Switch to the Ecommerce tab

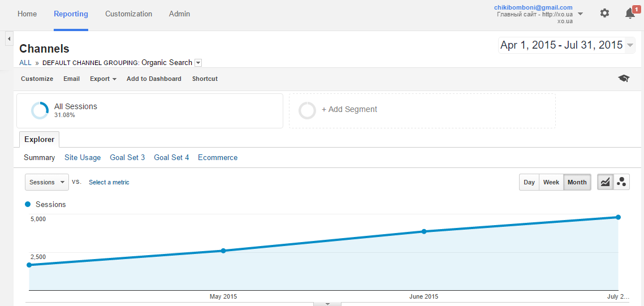tap(217, 157)
